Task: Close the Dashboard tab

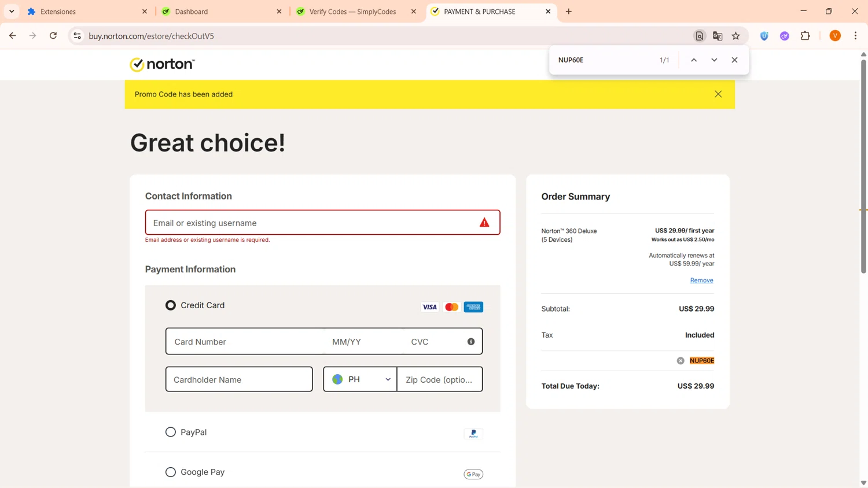Action: tap(279, 12)
